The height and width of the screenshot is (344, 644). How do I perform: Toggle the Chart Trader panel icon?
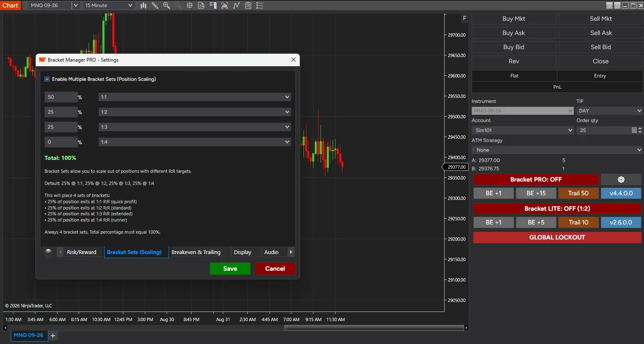click(x=213, y=5)
